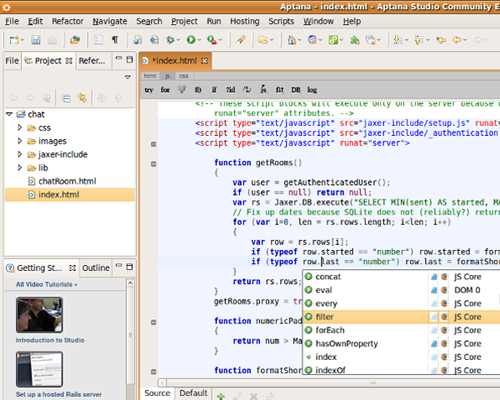Open the Introduction to Studio video thumbnail
This screenshot has height=400, width=500.
click(x=39, y=315)
